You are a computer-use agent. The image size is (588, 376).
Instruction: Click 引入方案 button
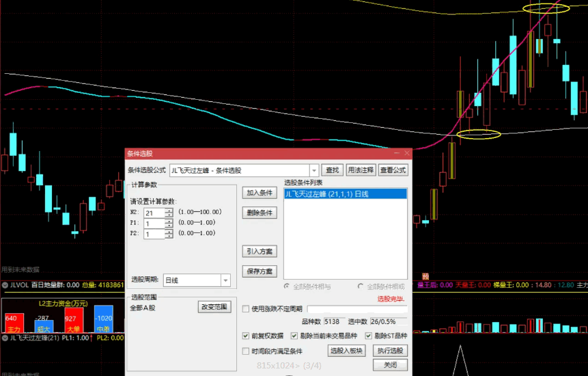click(260, 252)
